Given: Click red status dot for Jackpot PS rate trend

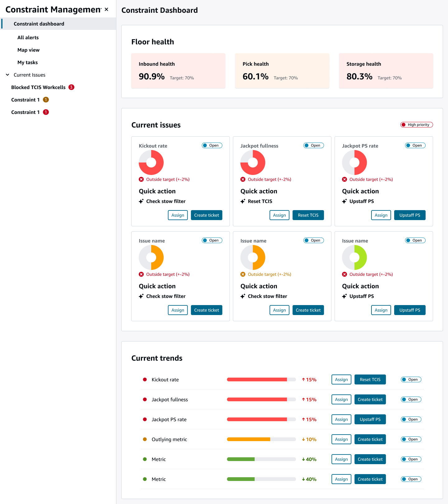Looking at the screenshot, I should [145, 419].
